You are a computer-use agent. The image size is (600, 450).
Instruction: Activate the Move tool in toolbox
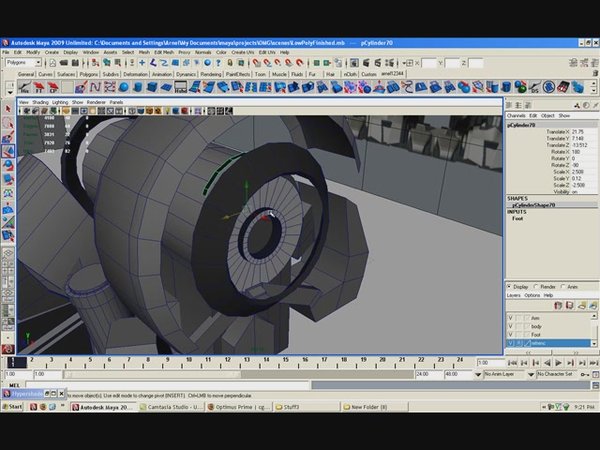pyautogui.click(x=8, y=152)
